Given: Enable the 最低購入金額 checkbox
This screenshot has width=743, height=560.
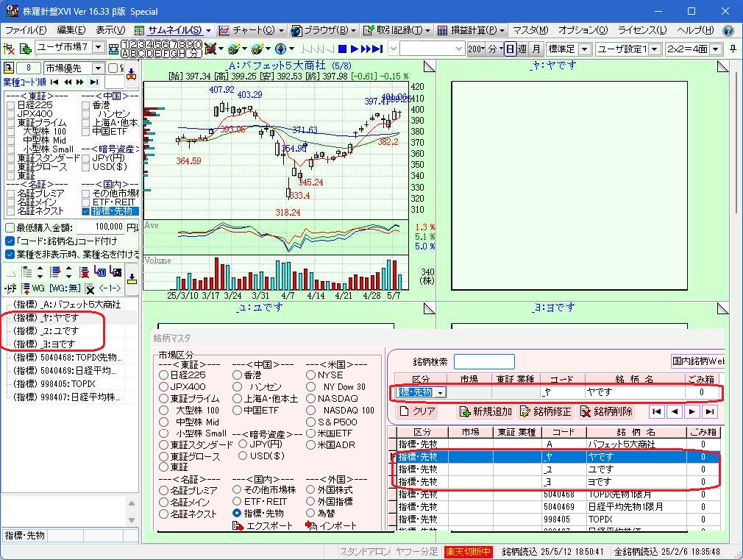Looking at the screenshot, I should point(10,227).
